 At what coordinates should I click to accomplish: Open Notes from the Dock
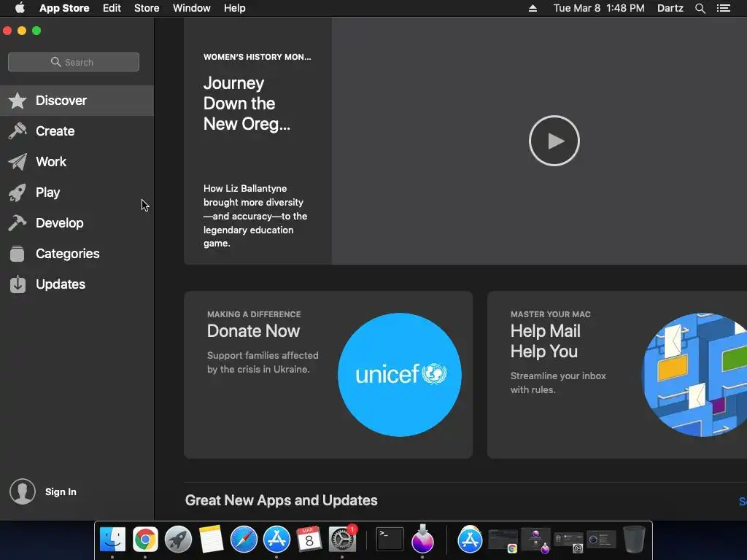point(211,540)
